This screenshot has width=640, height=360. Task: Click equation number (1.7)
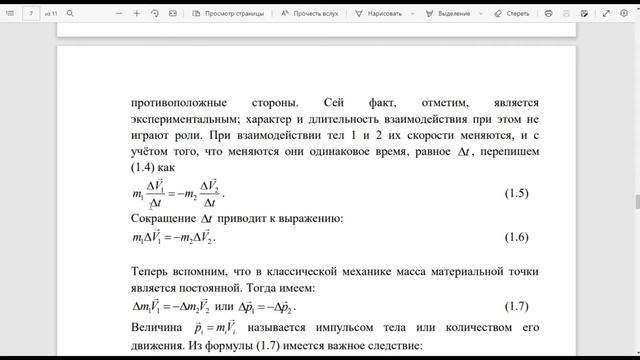pos(516,306)
